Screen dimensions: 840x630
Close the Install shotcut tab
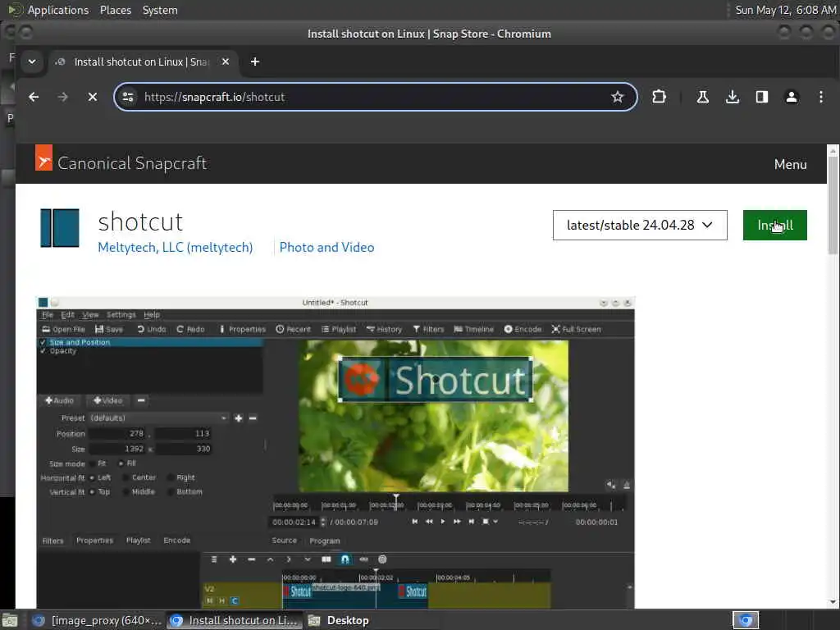pos(226,62)
